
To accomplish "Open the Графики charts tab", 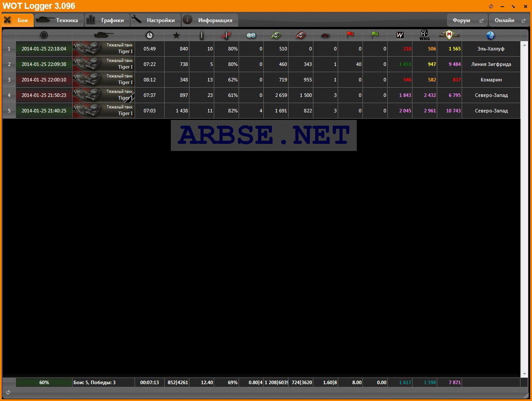I will pos(107,20).
